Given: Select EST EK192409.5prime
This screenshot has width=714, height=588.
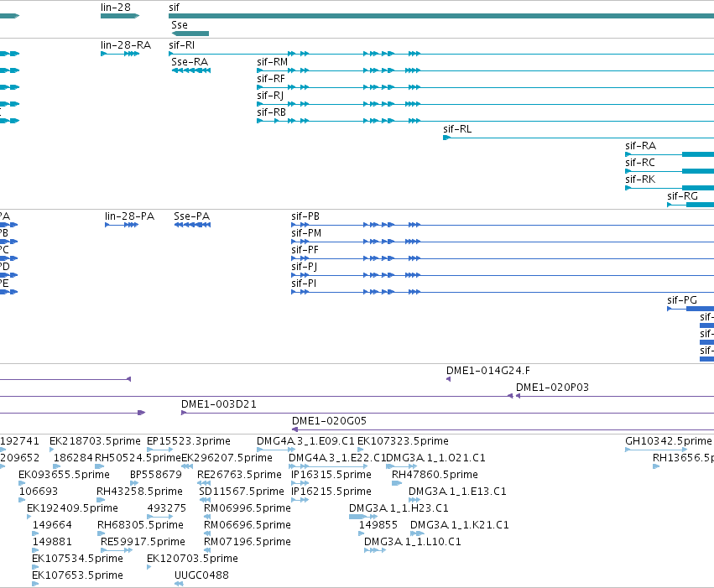Looking at the screenshot, I should pos(72,509).
